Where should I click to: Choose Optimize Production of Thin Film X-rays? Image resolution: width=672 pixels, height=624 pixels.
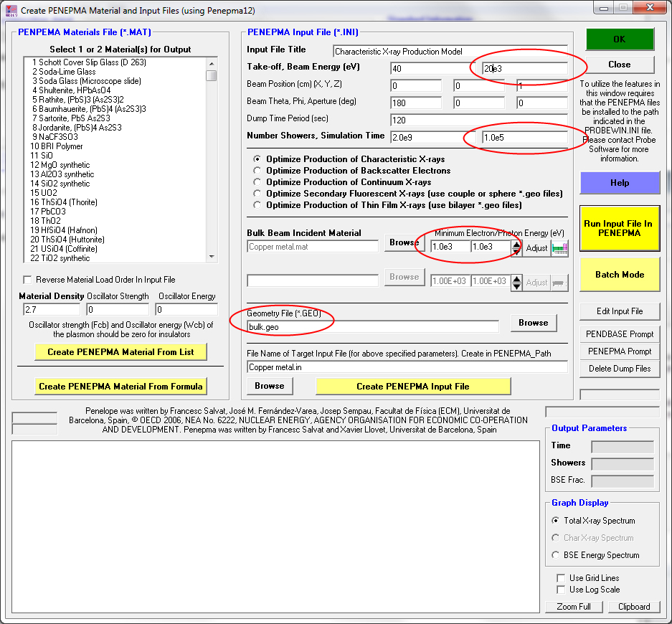[258, 205]
